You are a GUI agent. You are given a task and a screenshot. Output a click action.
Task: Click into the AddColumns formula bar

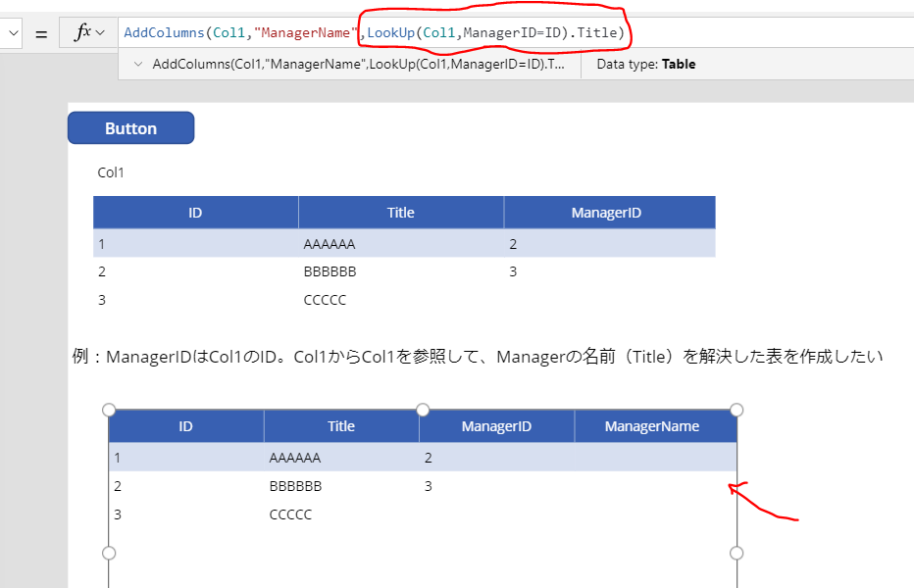click(x=515, y=32)
